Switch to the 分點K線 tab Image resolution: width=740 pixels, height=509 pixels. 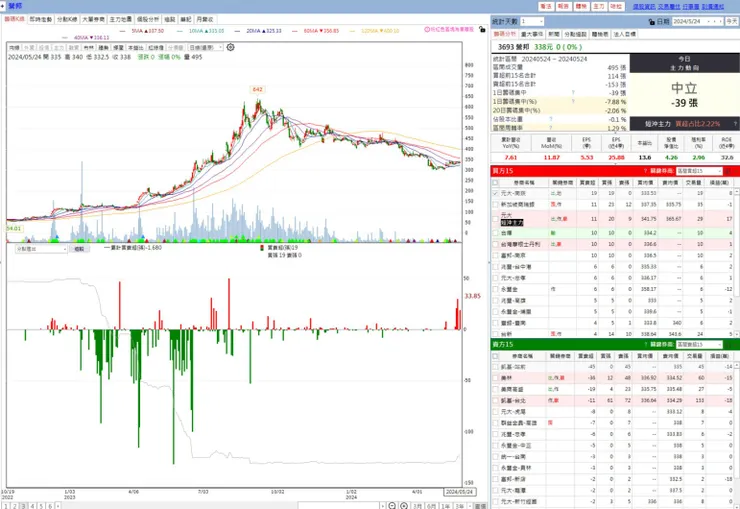click(x=67, y=19)
